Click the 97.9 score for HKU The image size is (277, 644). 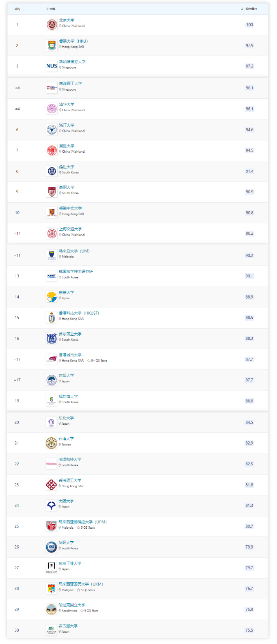[249, 45]
